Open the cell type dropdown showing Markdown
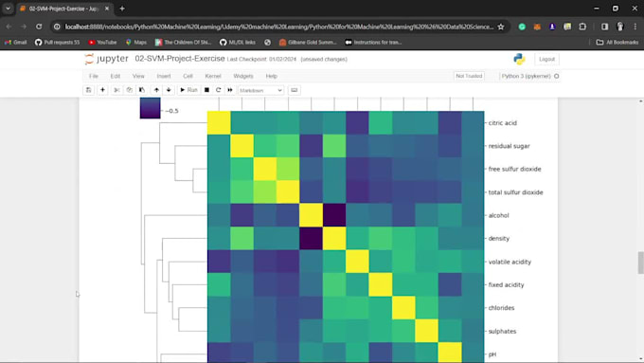644x363 pixels. pos(260,90)
